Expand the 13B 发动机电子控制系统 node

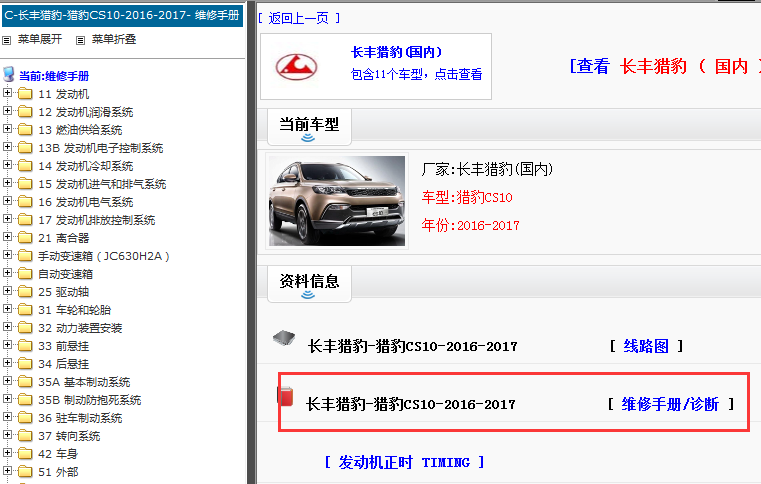[x=7, y=146]
